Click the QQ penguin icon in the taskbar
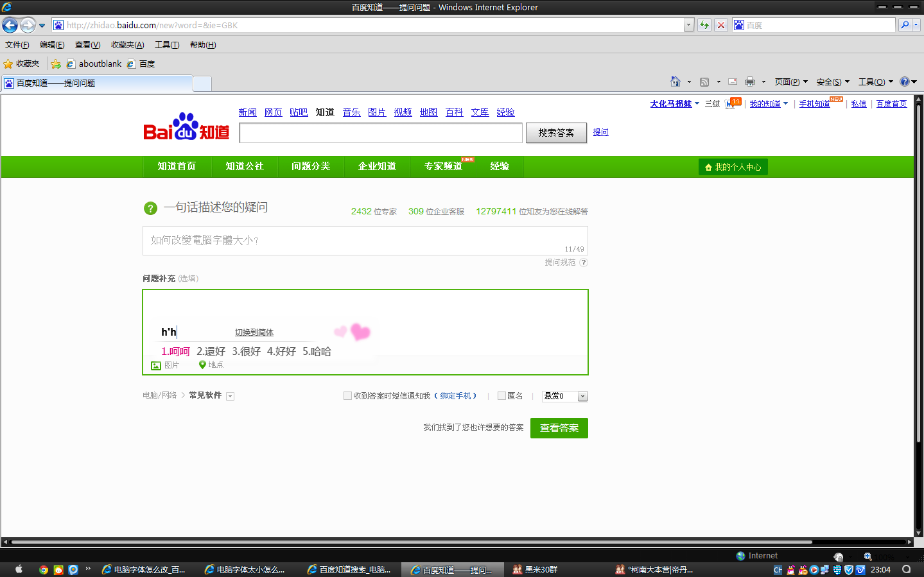The height and width of the screenshot is (577, 924). click(x=791, y=569)
